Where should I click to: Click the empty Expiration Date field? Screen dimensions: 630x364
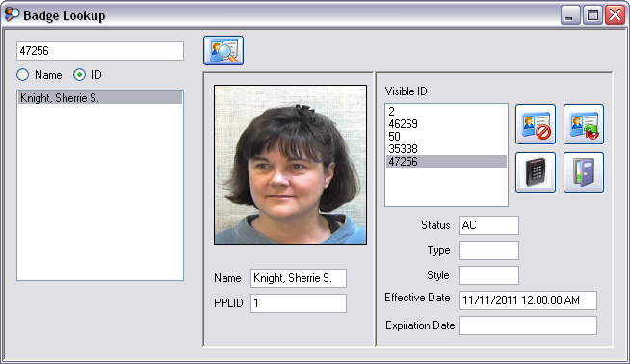point(528,325)
